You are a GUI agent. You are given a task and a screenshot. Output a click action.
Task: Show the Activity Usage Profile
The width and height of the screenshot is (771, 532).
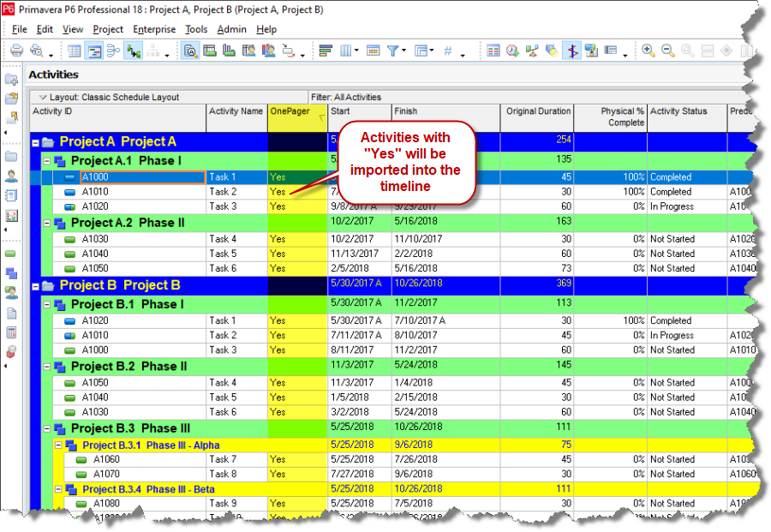229,51
